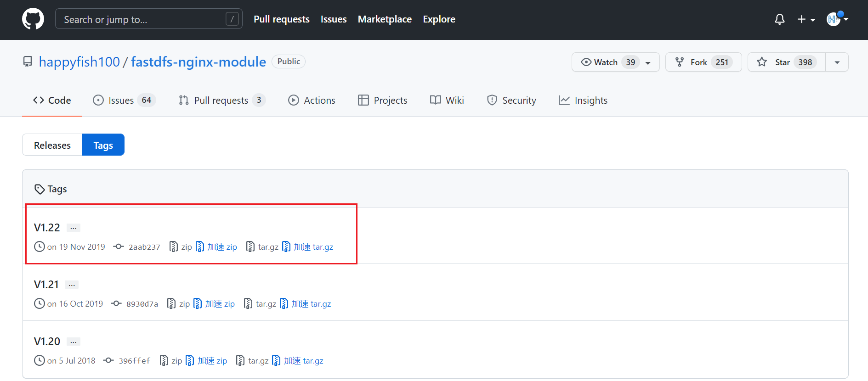Open Pull requests in top navigation
Screen dimensions: 868x381
point(282,19)
